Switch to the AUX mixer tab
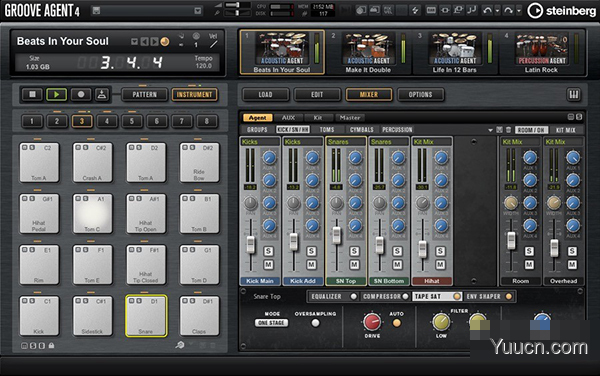 click(289, 118)
